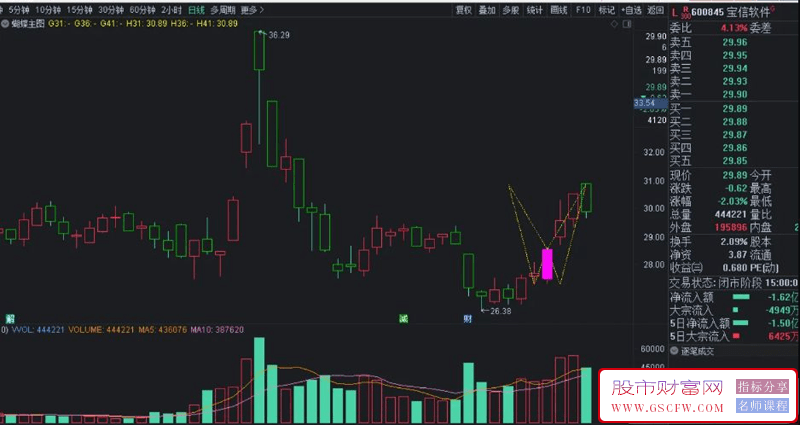The width and height of the screenshot is (800, 425).
Task: Click the H41: 30.89 indicator value
Action: click(219, 23)
